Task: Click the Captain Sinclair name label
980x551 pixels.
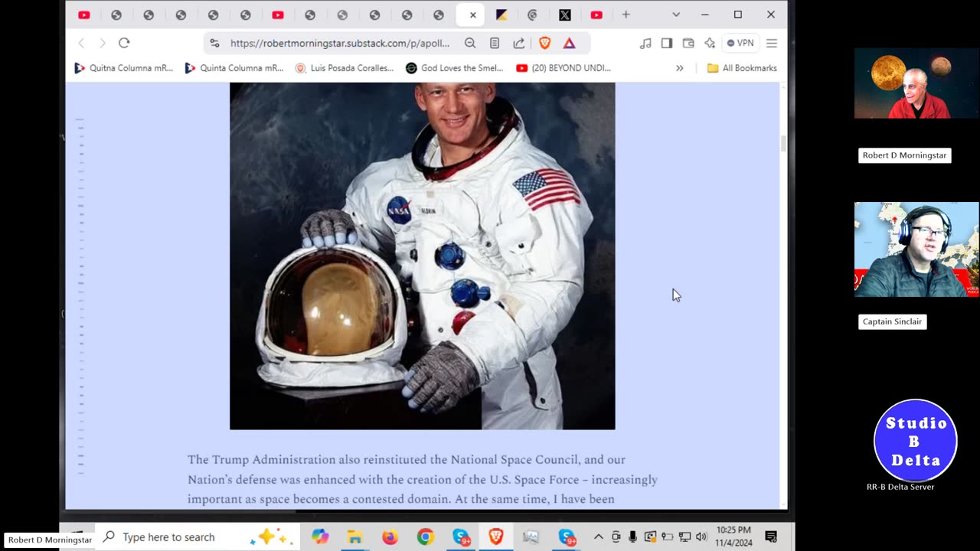Action: tap(892, 321)
